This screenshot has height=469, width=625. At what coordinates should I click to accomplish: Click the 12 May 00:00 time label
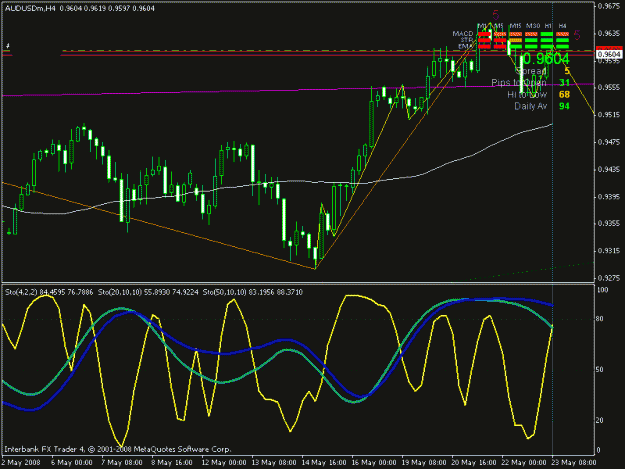point(224,462)
